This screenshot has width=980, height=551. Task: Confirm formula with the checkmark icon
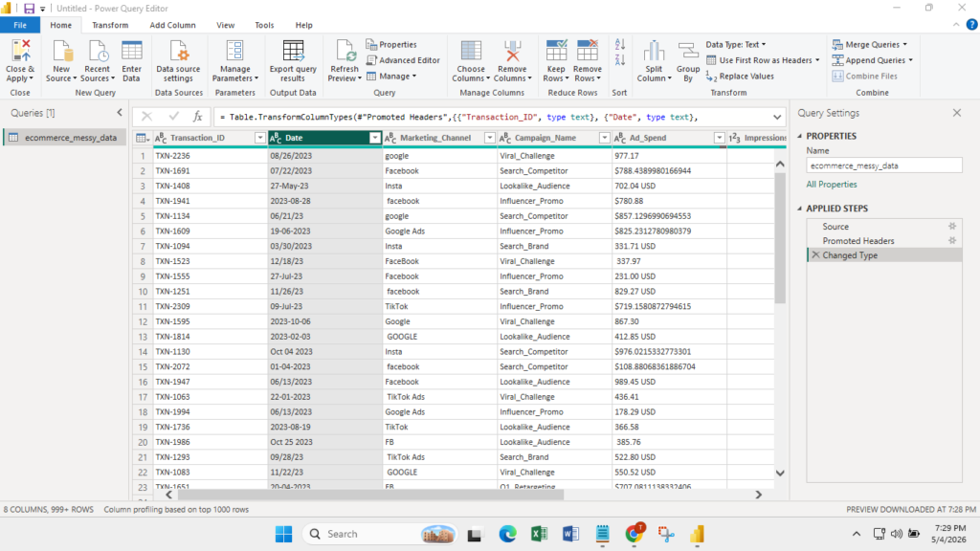[173, 116]
